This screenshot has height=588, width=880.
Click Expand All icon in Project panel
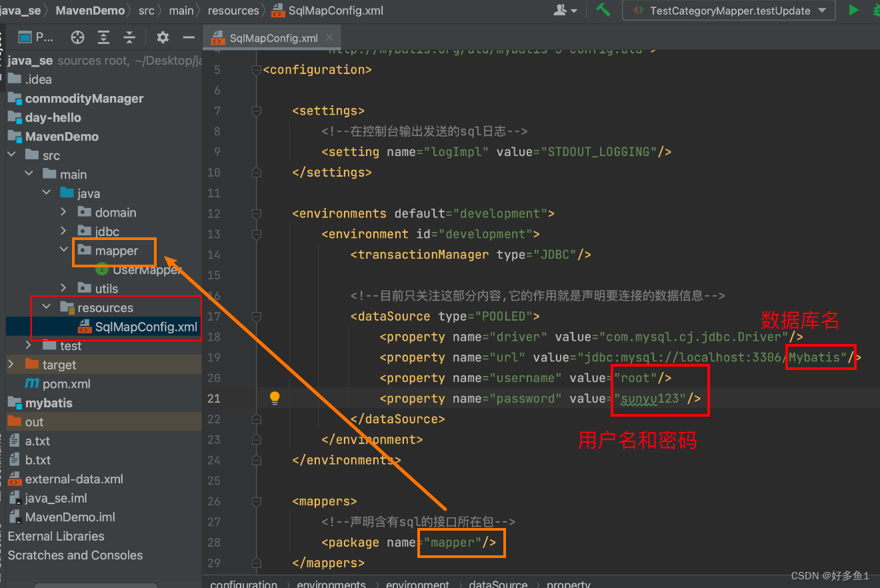click(103, 37)
